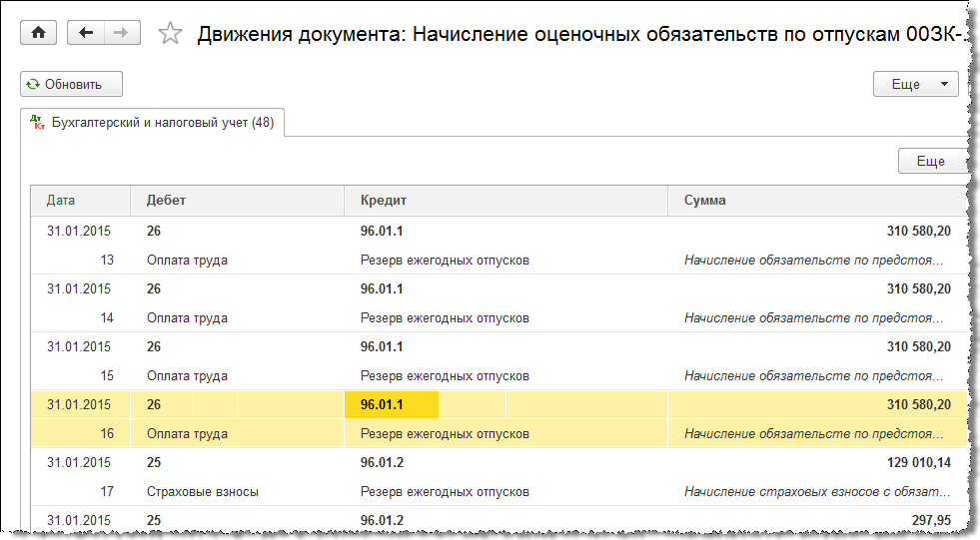
Task: Click Страховые взносы in row 17
Action: (x=203, y=492)
